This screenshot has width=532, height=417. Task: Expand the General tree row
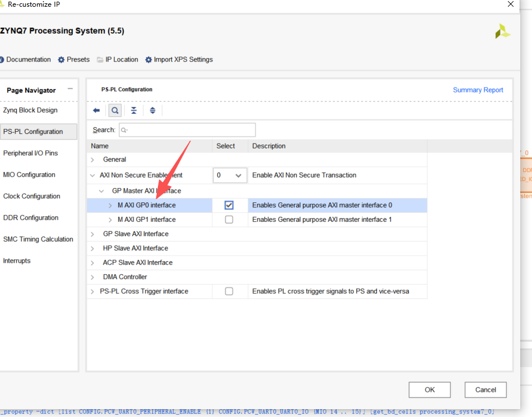click(x=92, y=160)
